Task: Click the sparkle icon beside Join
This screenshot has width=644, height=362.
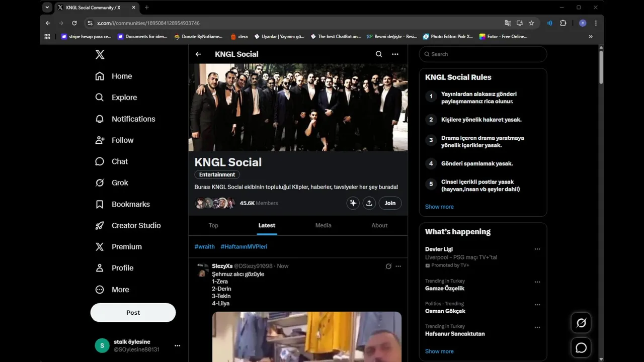Action: point(353,203)
